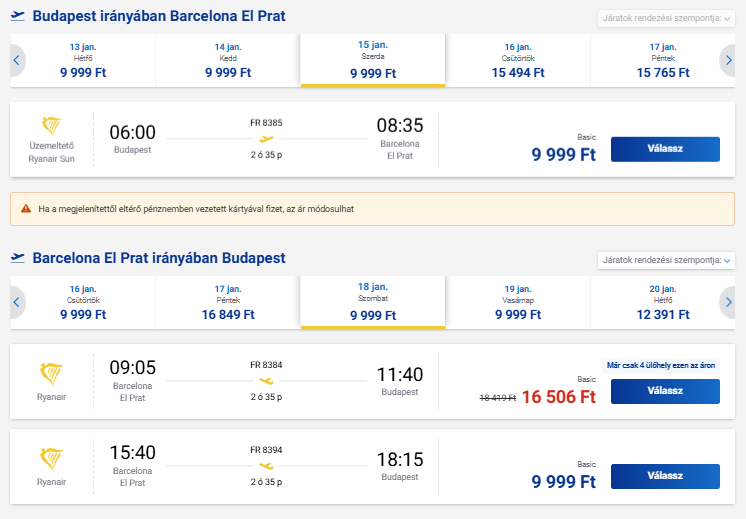Image resolution: width=746 pixels, height=519 pixels.
Task: Click Válassz for the 06:00 Budapest flight
Action: pyautogui.click(x=665, y=149)
